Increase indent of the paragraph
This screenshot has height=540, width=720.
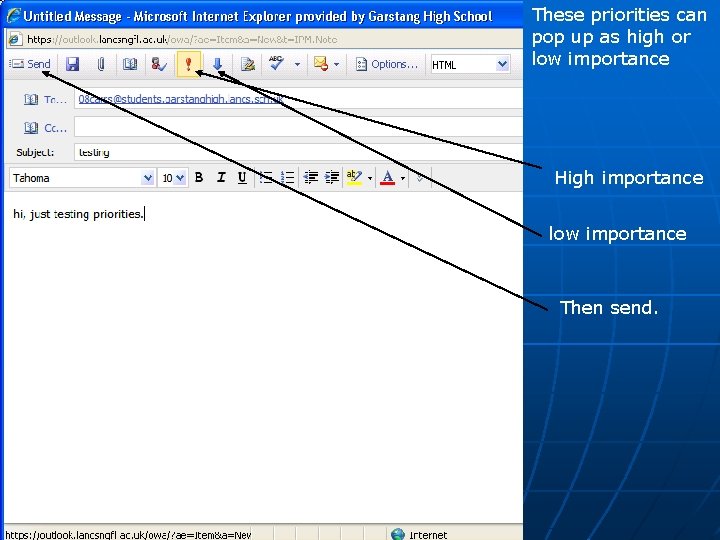332,177
